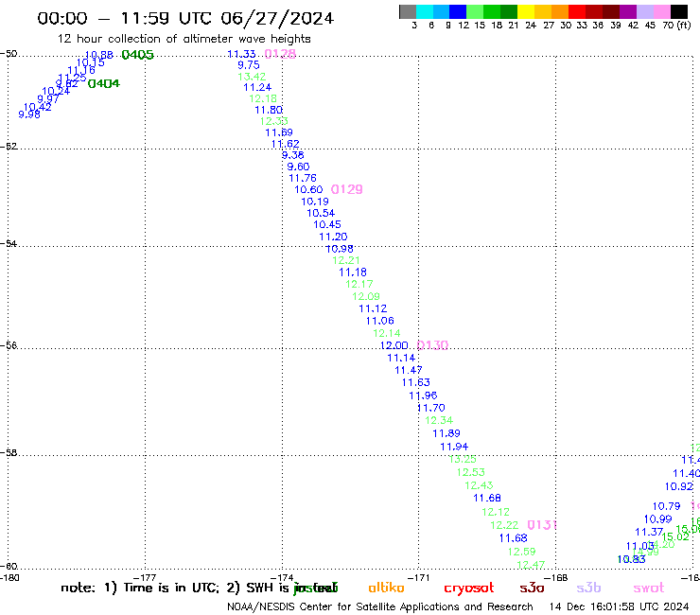Click the timestamp '14 Dec 16:01:58 UTC 2024'
Screen dimensions: 700x615
[x=619, y=606]
